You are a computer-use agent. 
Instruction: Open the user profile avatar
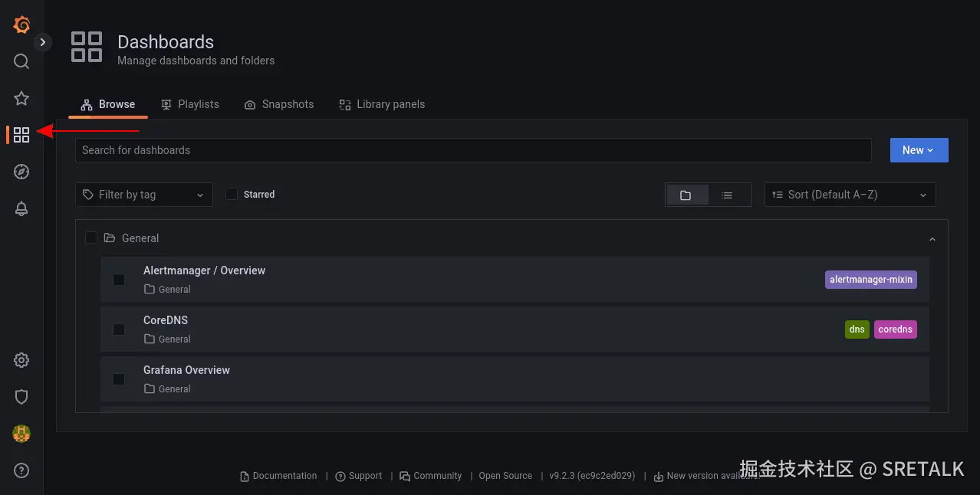21,434
